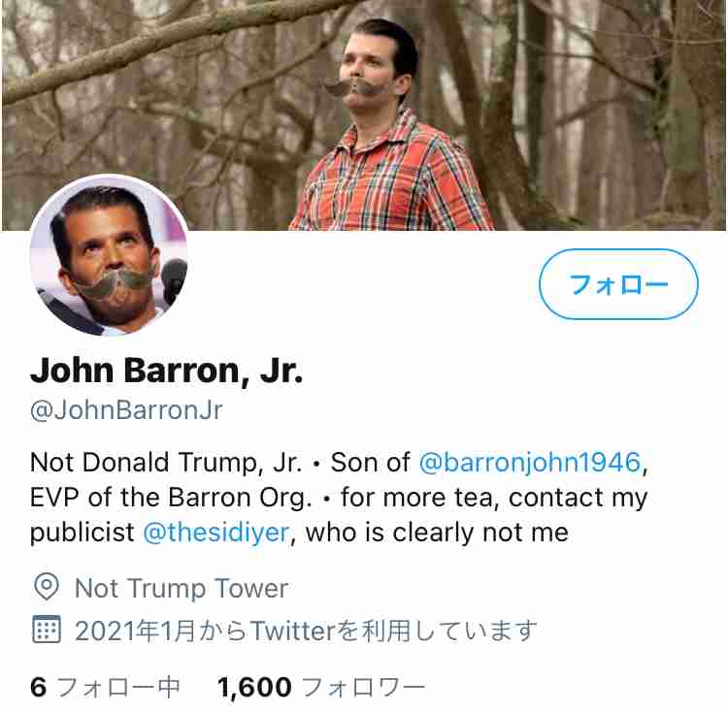Viewport: 728px width, 712px height.
Task: Click the who is clearly not me bio text
Action: [437, 533]
